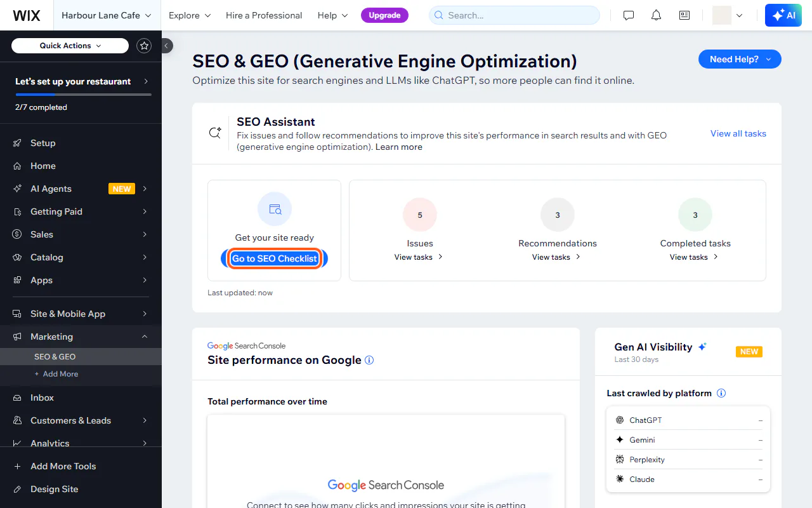
Task: Click the Sales dollar icon
Action: click(x=17, y=234)
